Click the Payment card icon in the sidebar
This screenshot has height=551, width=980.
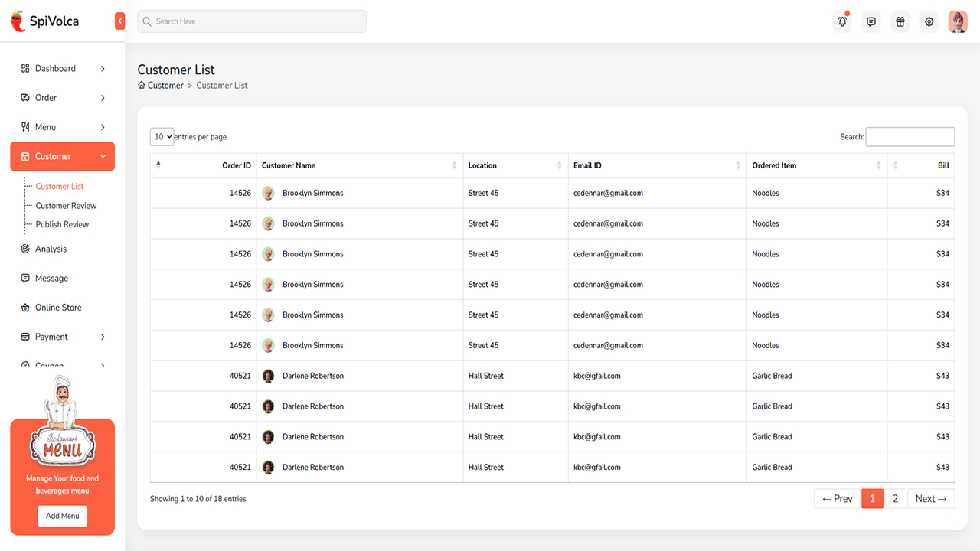click(x=25, y=337)
